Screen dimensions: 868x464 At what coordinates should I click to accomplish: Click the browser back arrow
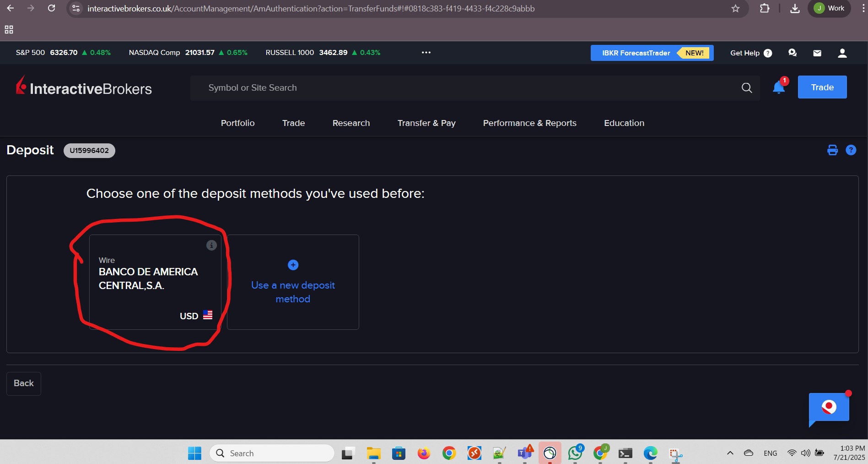tap(10, 8)
